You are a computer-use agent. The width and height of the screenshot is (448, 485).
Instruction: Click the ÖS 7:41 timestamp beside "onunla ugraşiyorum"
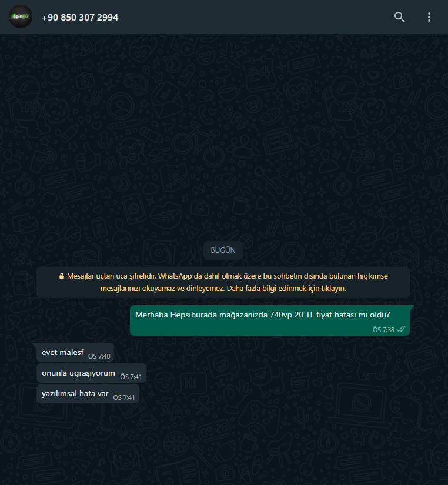pyautogui.click(x=131, y=377)
